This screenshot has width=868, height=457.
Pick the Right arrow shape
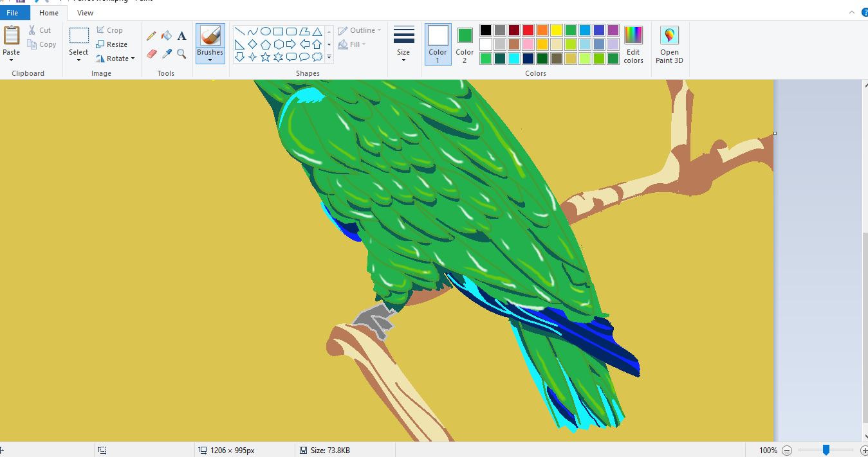(291, 44)
